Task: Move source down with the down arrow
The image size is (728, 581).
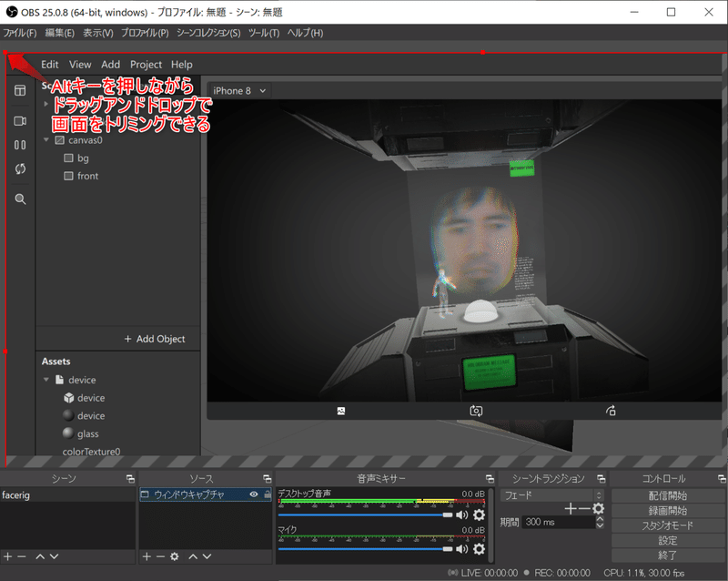Action: pos(207,556)
